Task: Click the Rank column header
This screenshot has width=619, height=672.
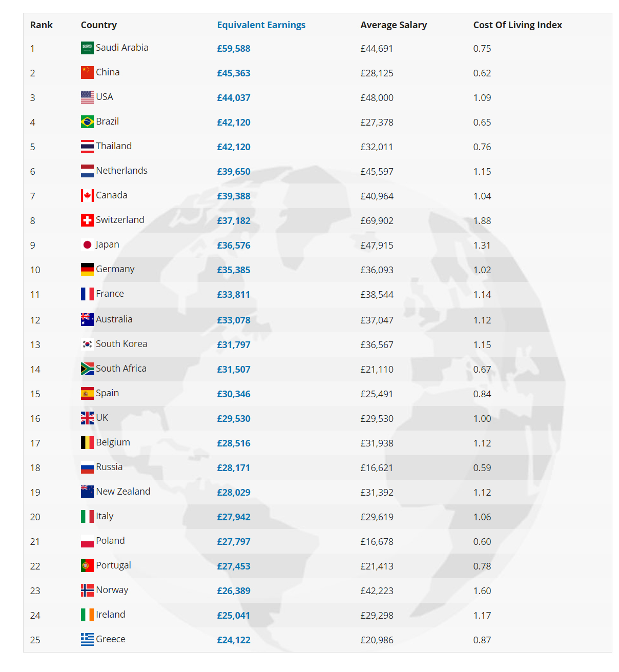Action: [x=42, y=25]
